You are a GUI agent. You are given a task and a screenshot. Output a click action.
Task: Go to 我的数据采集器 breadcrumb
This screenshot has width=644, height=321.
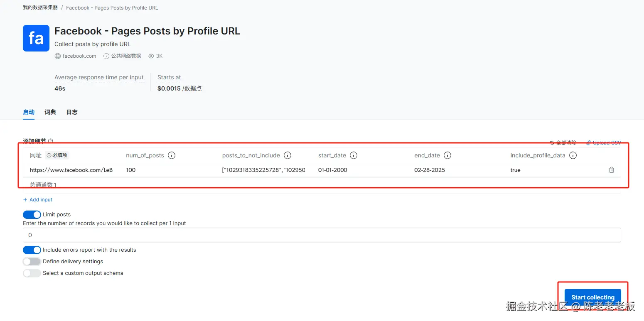40,8
